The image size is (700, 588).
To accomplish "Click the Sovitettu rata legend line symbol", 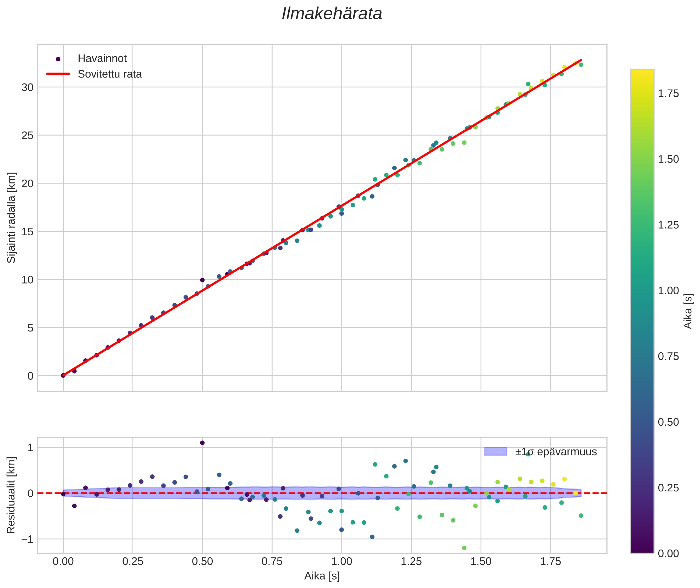I will pyautogui.click(x=58, y=74).
